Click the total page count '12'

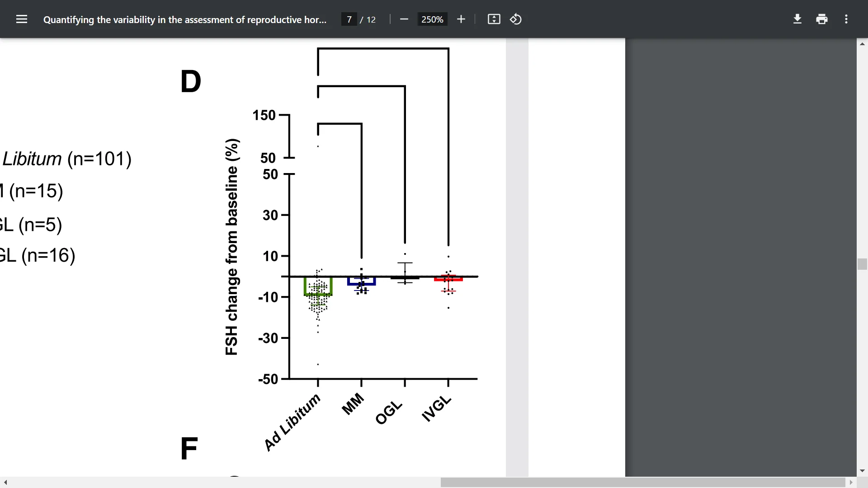click(371, 19)
